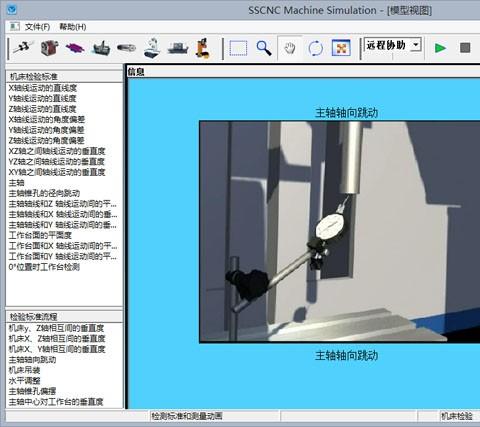Click the red spindle motor toolbar icon

pyautogui.click(x=50, y=48)
